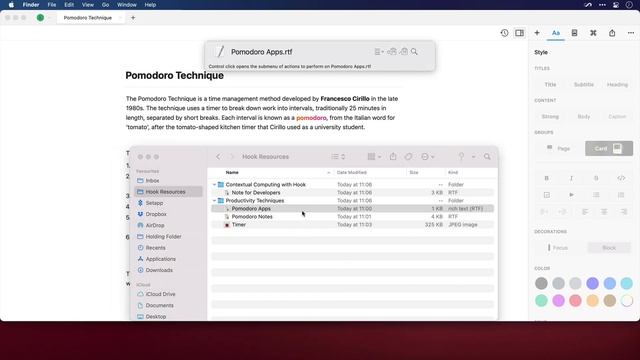Switch group style to Card
Screen dimensions: 640x360
pos(609,149)
